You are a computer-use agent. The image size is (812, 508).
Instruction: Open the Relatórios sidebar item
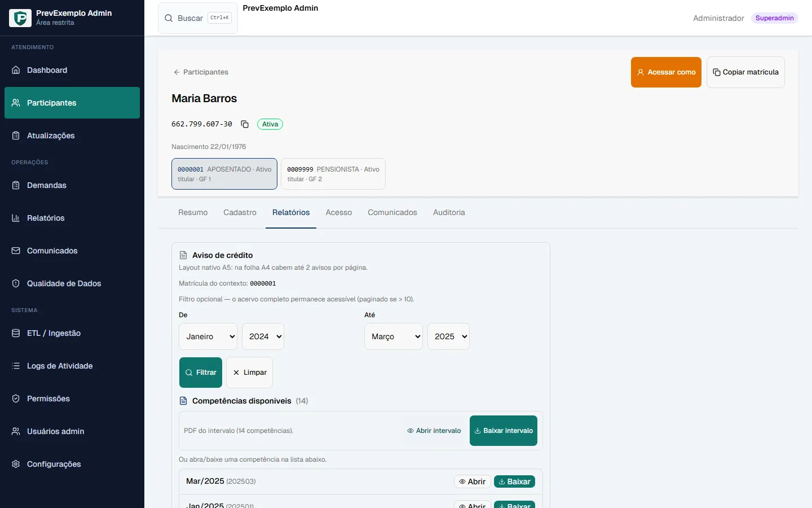[x=72, y=218]
